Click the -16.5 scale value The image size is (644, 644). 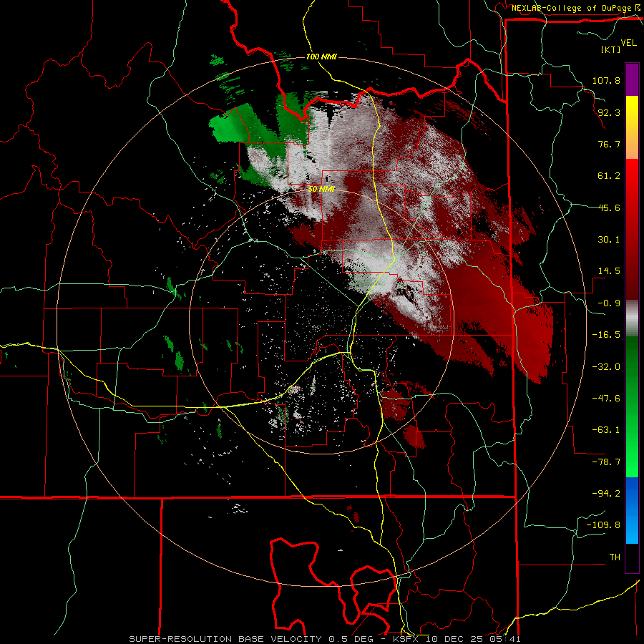606,335
